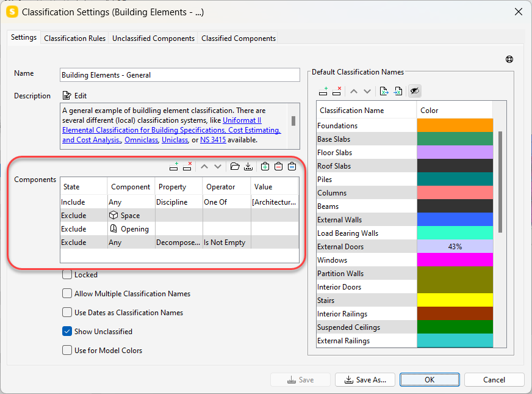532x394 pixels.
Task: Open the NS 3415 link
Action: [213, 140]
